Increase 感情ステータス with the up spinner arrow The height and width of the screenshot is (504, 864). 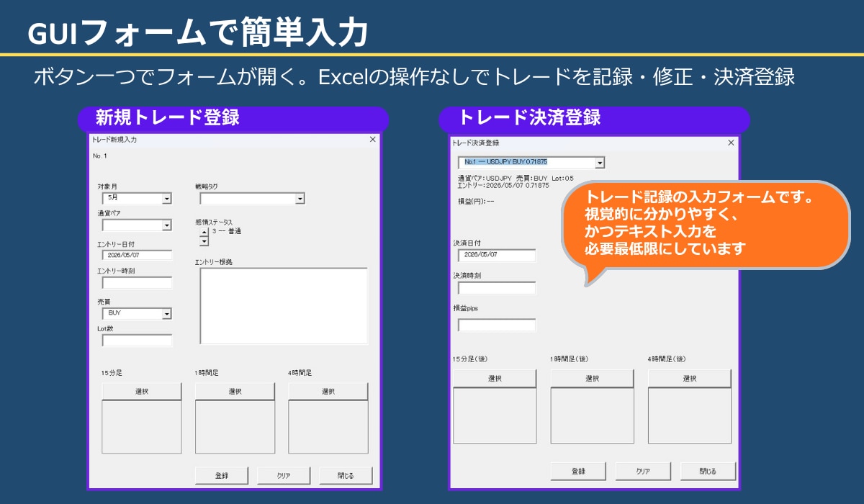[x=204, y=232]
